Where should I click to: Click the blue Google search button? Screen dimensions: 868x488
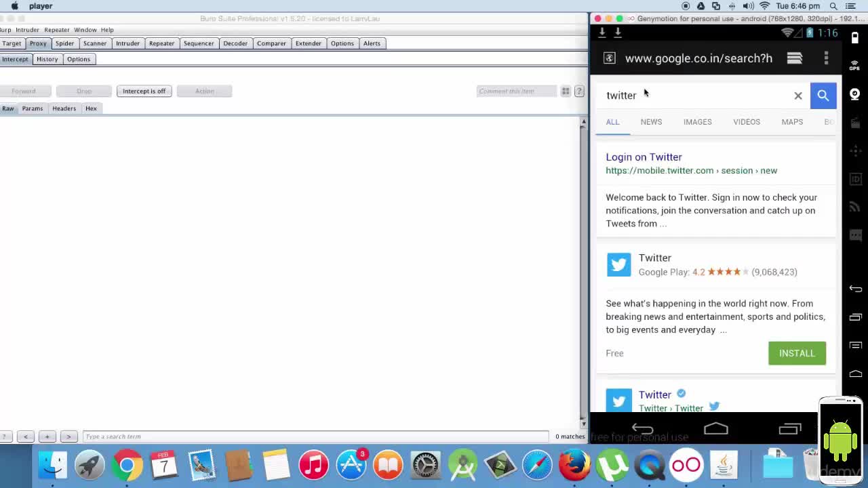click(x=823, y=96)
